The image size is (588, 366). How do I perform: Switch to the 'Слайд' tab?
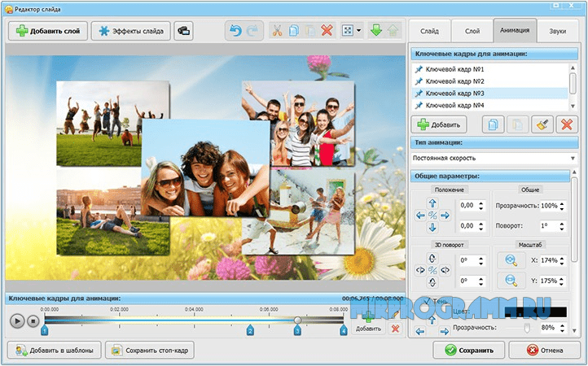point(429,31)
